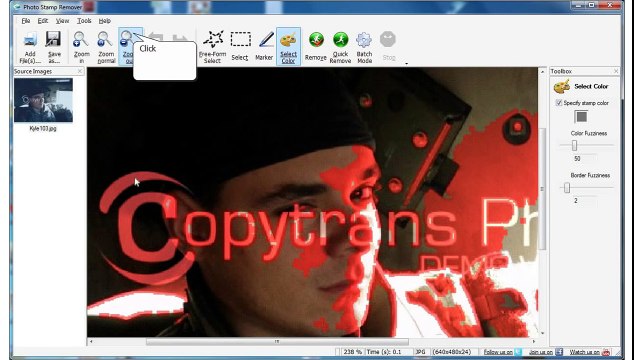634x360 pixels.
Task: Click the 238 % zoom status text
Action: click(x=353, y=352)
